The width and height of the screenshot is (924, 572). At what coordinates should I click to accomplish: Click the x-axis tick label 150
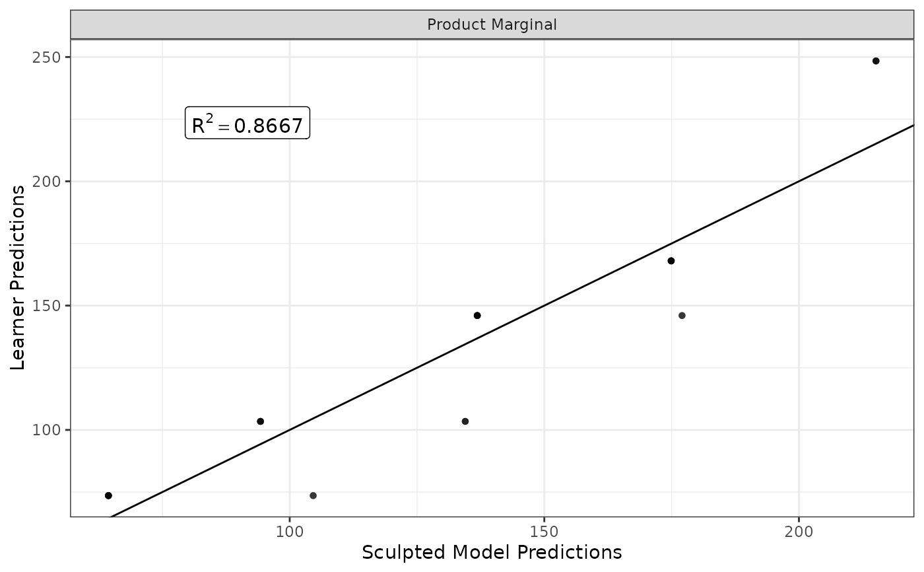tap(544, 530)
